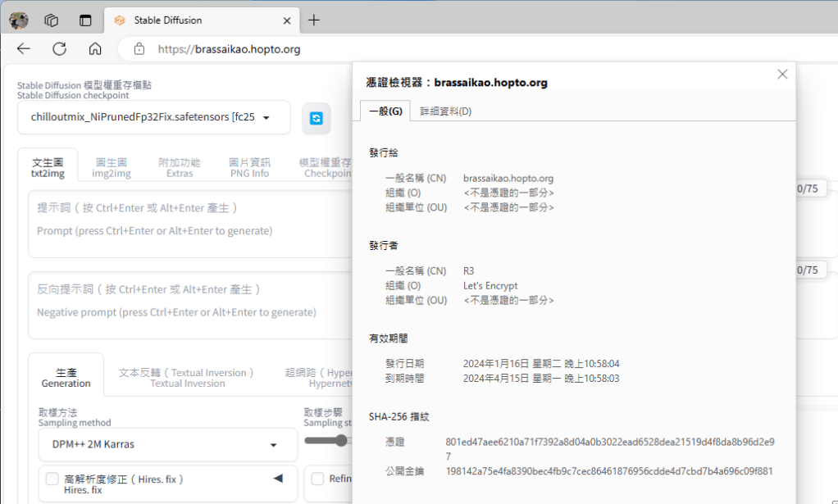
Task: Open the browser workspaces icon
Action: click(x=52, y=20)
